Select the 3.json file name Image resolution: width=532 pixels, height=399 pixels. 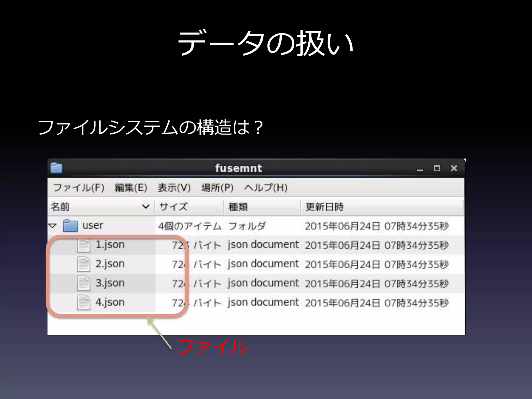tap(110, 283)
